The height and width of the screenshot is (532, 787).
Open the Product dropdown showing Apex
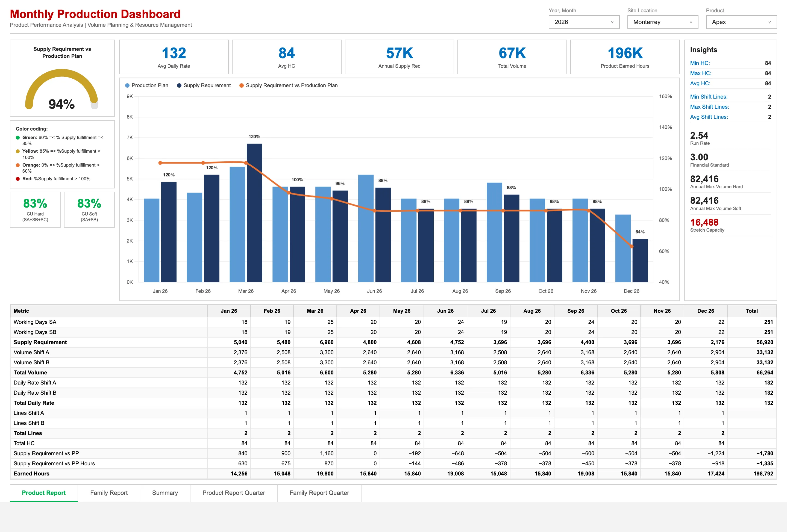click(741, 22)
